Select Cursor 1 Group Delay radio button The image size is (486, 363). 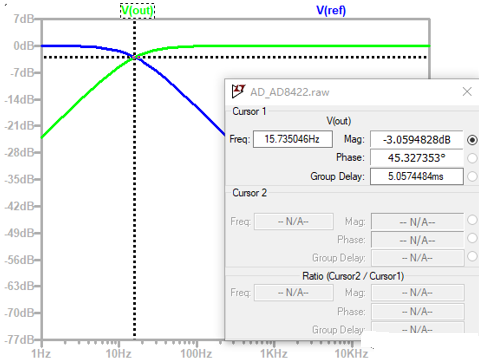pos(472,176)
